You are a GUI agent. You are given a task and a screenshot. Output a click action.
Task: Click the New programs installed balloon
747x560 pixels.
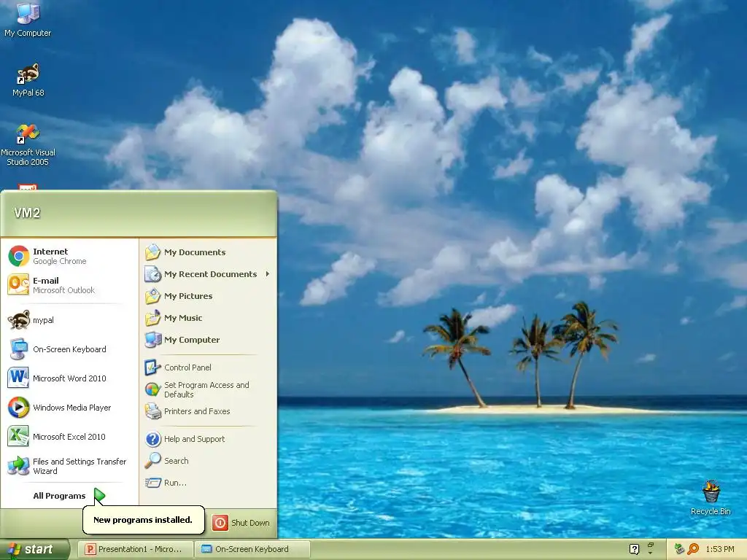144,519
